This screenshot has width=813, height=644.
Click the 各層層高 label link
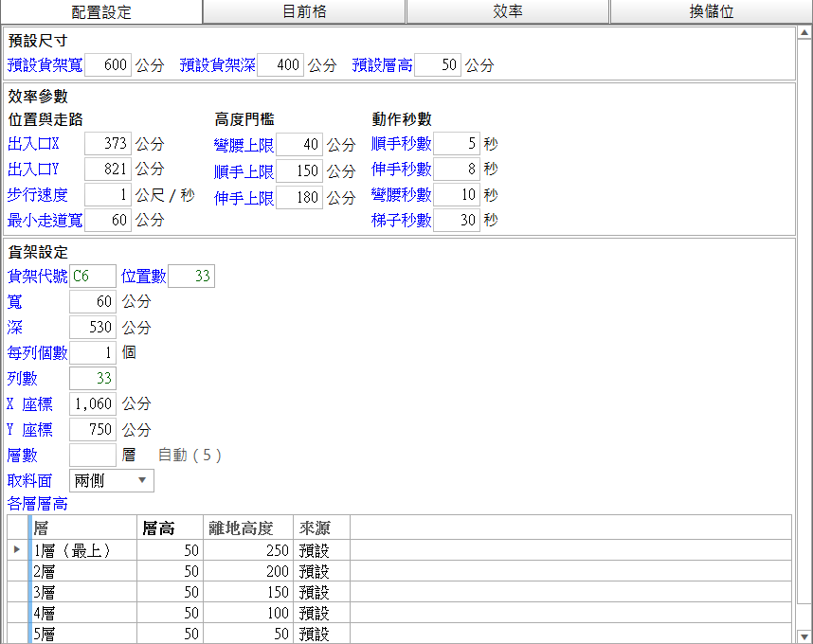[37, 504]
